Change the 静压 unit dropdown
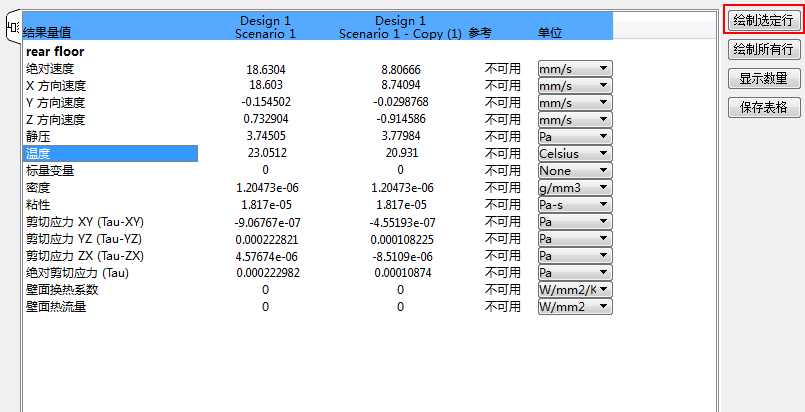Screen dimensions: 805x412 tap(575, 136)
